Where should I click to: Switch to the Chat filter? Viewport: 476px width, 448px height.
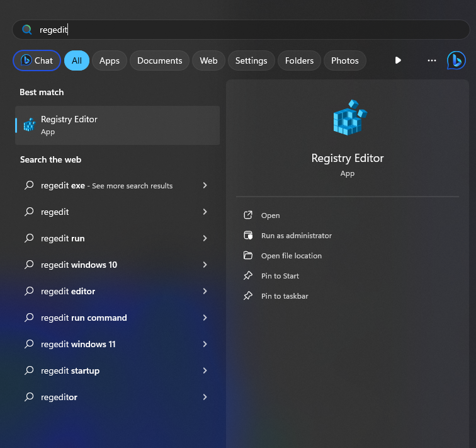[37, 60]
